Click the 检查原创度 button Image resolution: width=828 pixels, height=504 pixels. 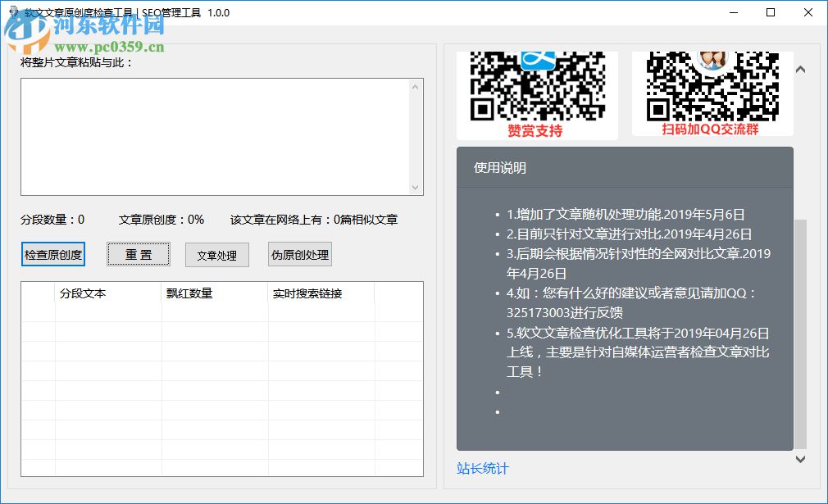52,254
